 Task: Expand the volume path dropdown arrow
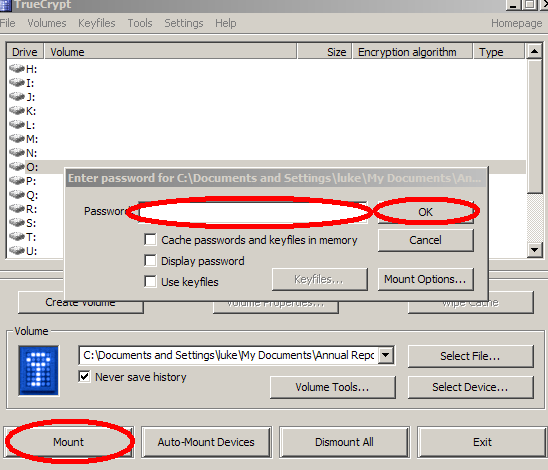[386, 355]
